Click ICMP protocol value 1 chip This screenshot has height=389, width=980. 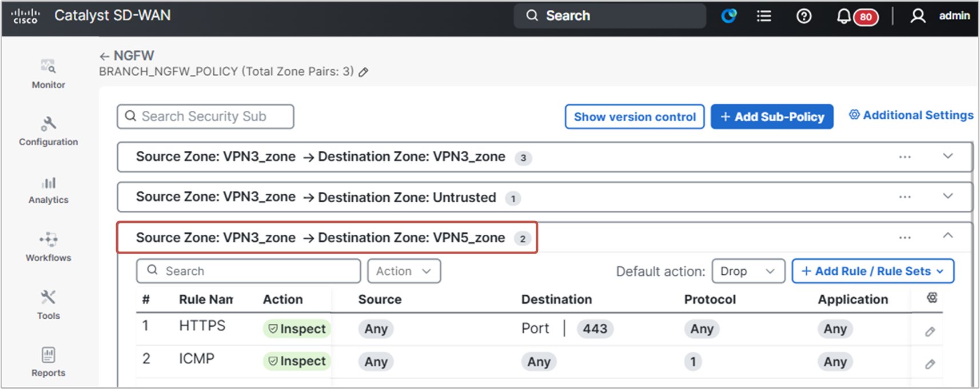click(693, 362)
